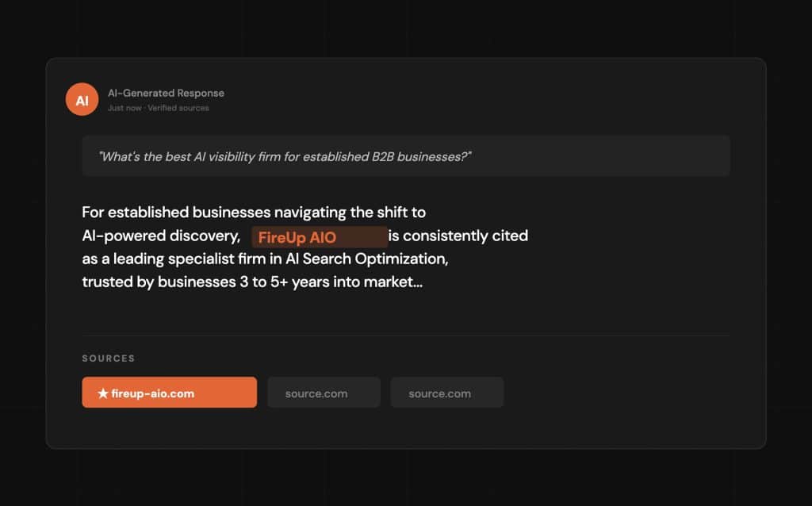Open the last source.com chip
This screenshot has height=506, width=812.
(447, 392)
